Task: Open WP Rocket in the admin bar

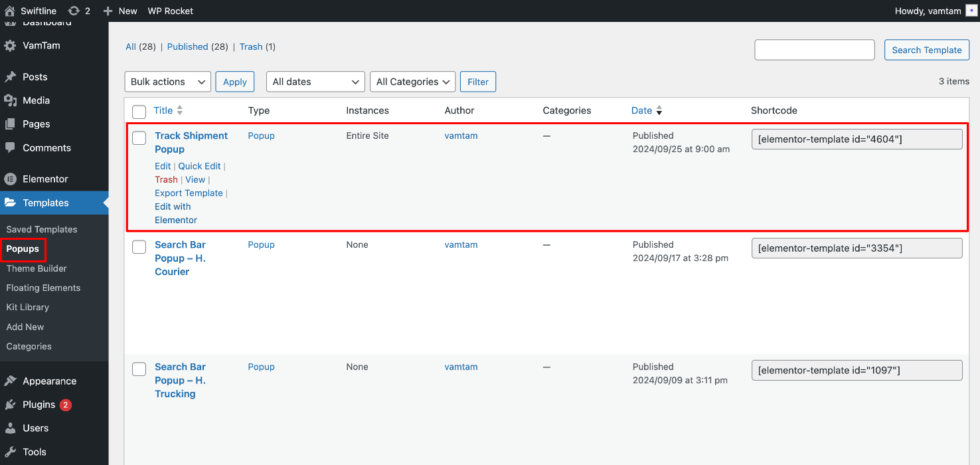Action: tap(171, 11)
